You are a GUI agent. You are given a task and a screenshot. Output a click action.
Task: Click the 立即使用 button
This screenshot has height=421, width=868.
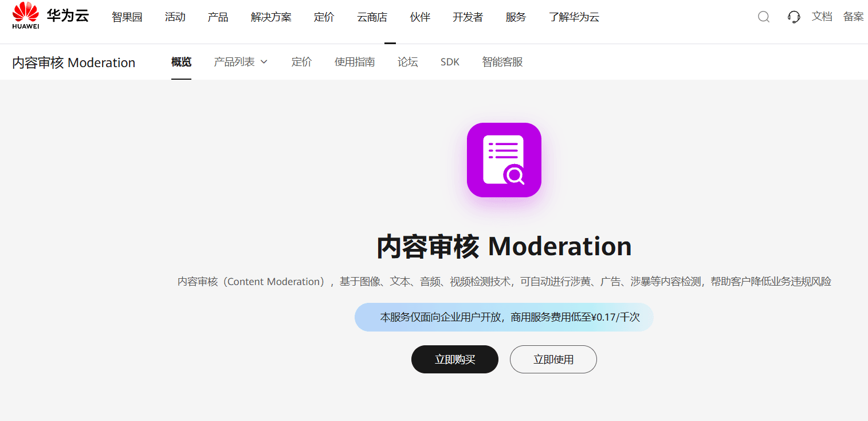tap(553, 360)
